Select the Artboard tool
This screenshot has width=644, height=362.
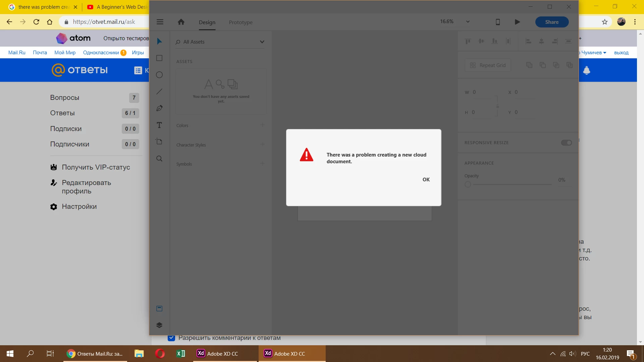(159, 141)
